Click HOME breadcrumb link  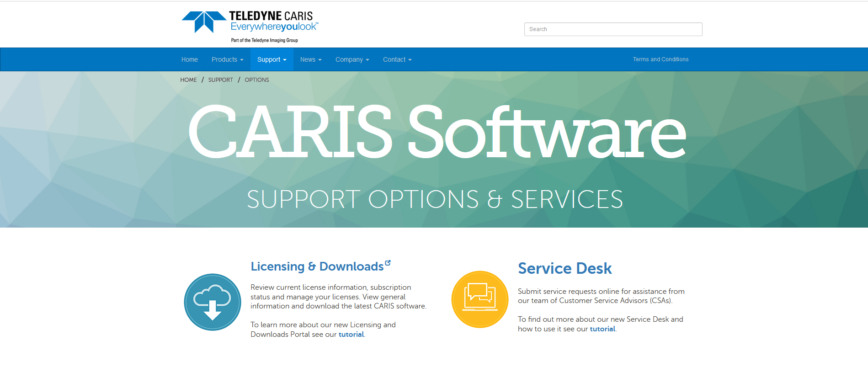pos(188,80)
